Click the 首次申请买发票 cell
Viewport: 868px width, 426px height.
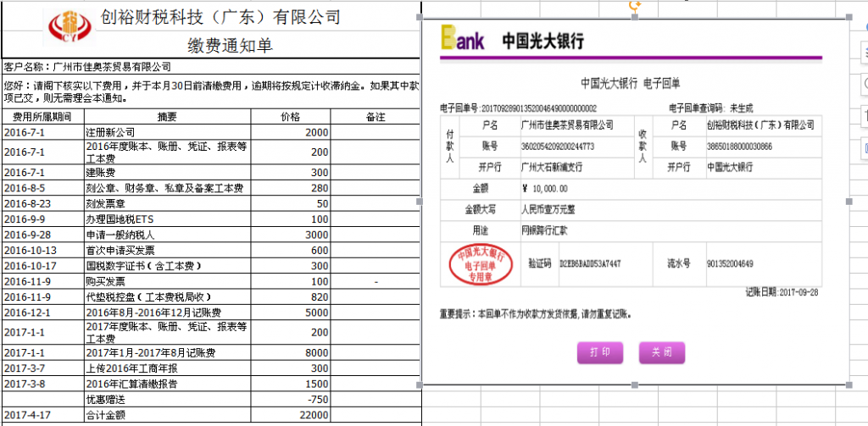(x=168, y=250)
